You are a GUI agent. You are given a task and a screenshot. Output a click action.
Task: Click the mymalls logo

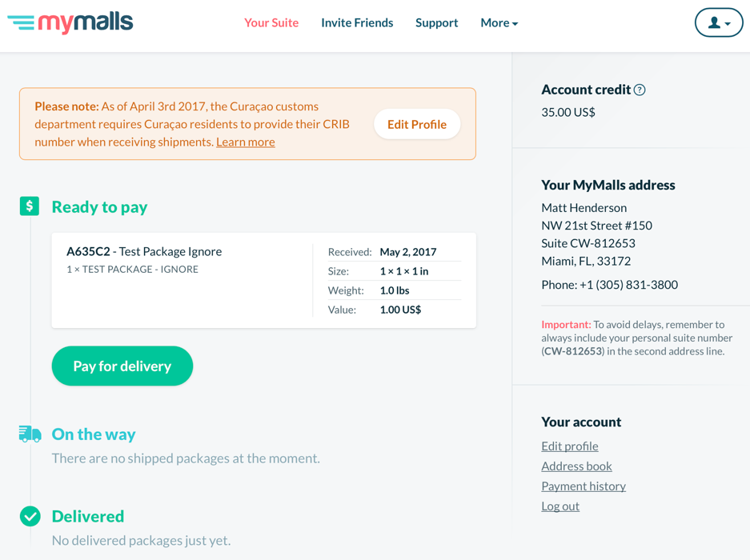coord(70,22)
